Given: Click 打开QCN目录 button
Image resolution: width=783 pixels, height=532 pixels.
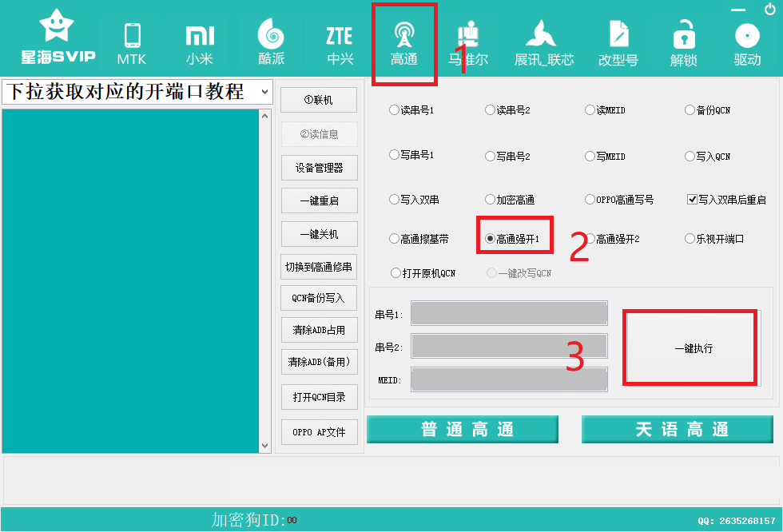Looking at the screenshot, I should [x=319, y=397].
